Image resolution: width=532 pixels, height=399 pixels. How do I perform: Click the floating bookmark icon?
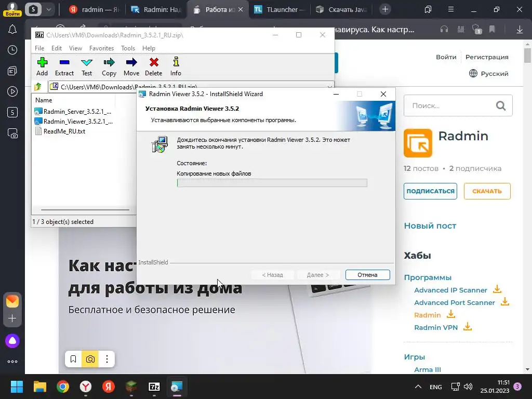coord(73,359)
